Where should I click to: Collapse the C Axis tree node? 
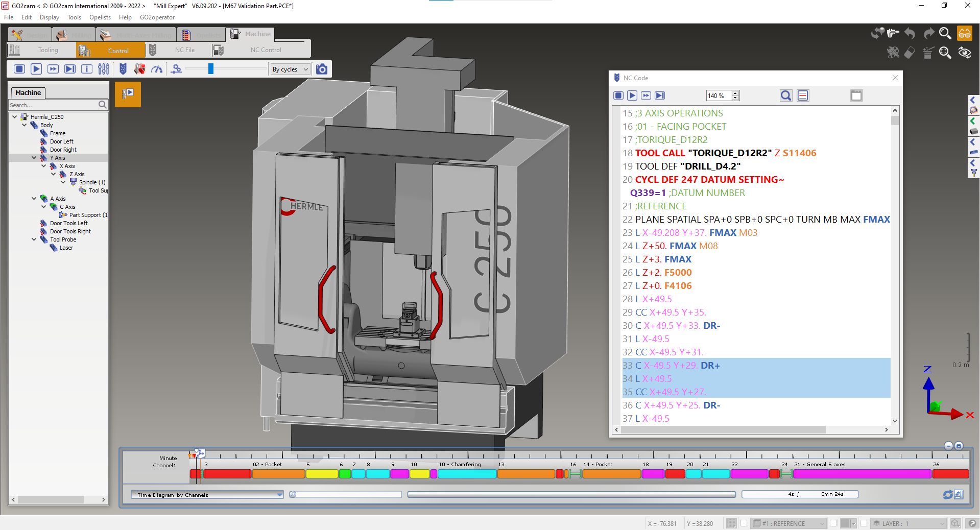click(43, 207)
